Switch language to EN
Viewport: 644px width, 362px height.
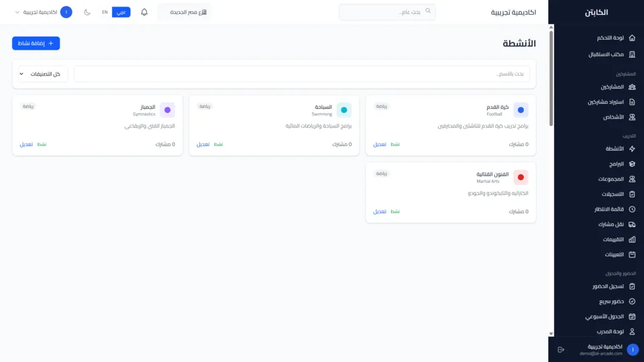pyautogui.click(x=105, y=12)
